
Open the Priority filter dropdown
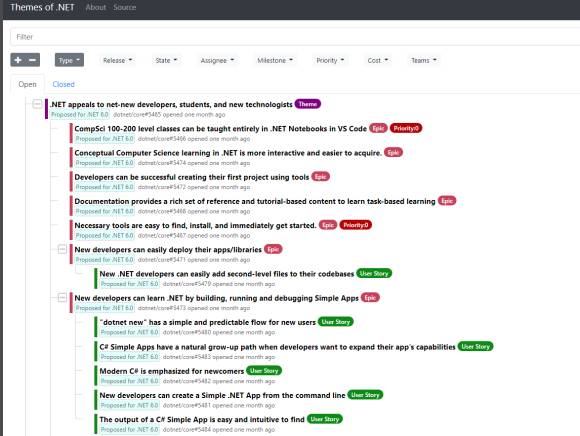click(x=330, y=60)
